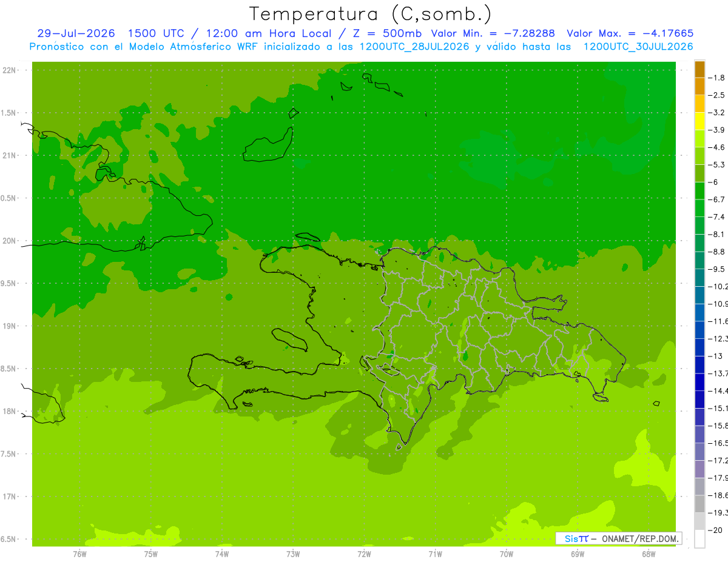Click the '-6.7' legend value
This screenshot has height=562, width=728.
click(x=717, y=199)
